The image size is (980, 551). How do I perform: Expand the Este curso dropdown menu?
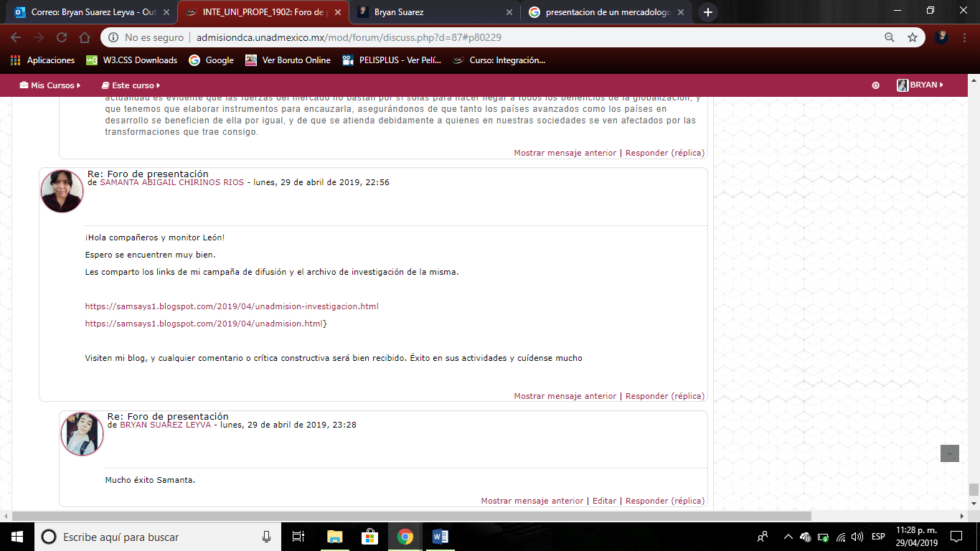click(x=131, y=85)
